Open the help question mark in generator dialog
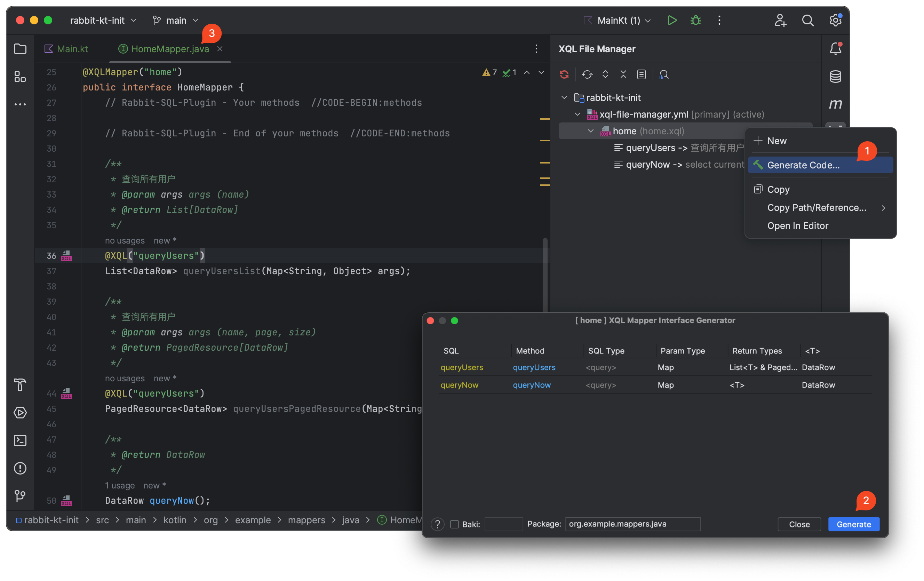924x581 pixels. [x=437, y=524]
